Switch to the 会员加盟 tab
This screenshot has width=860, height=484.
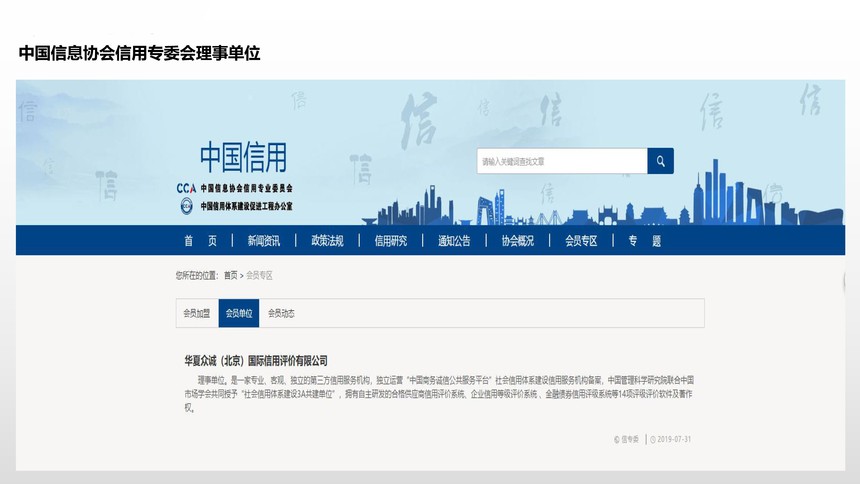(197, 313)
